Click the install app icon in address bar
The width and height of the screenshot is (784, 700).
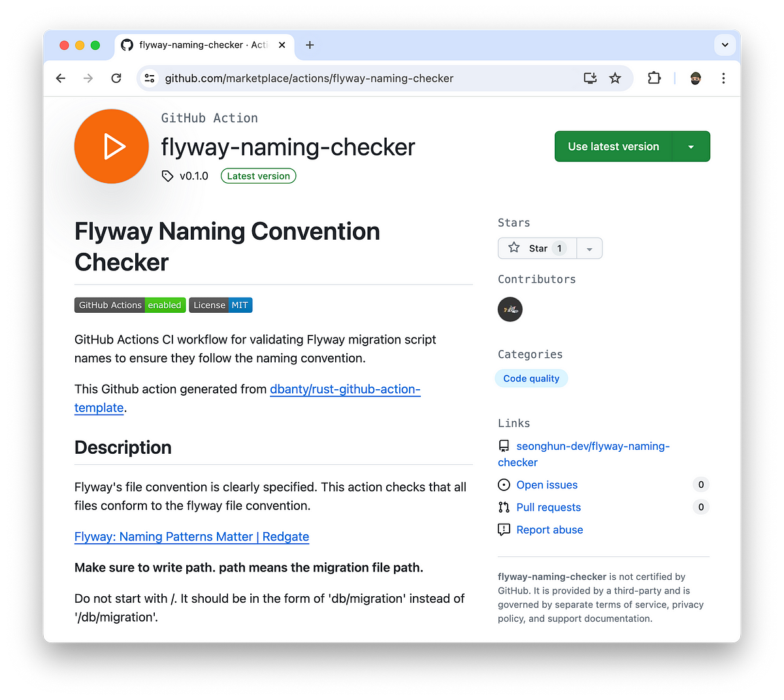(x=590, y=78)
